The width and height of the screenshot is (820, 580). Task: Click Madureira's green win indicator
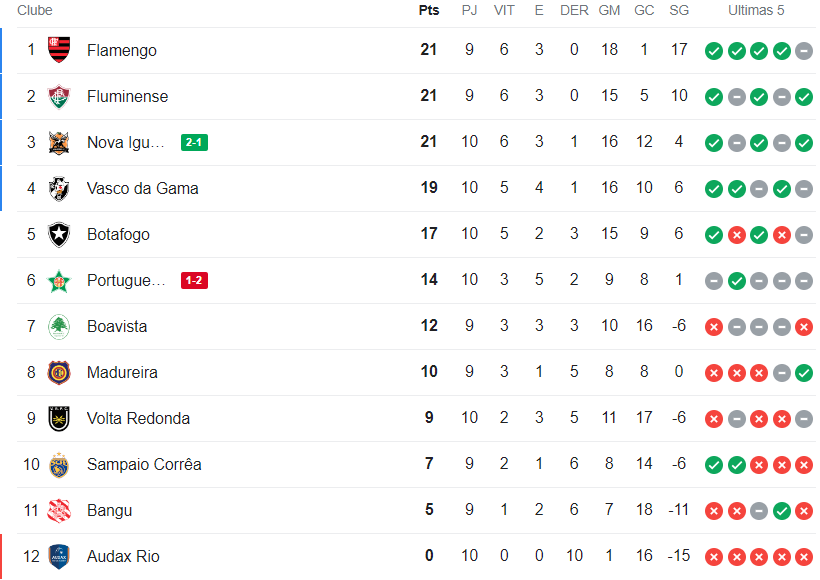[804, 373]
